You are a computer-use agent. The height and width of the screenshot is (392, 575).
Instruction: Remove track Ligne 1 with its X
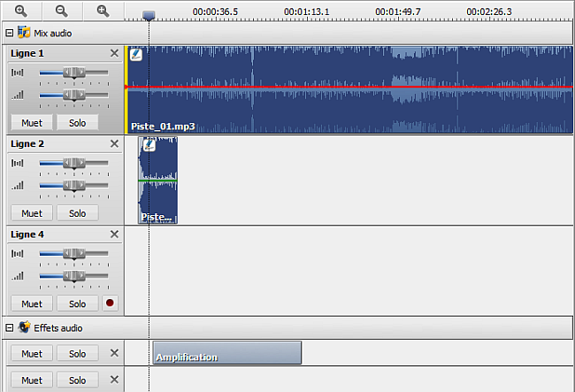click(114, 53)
